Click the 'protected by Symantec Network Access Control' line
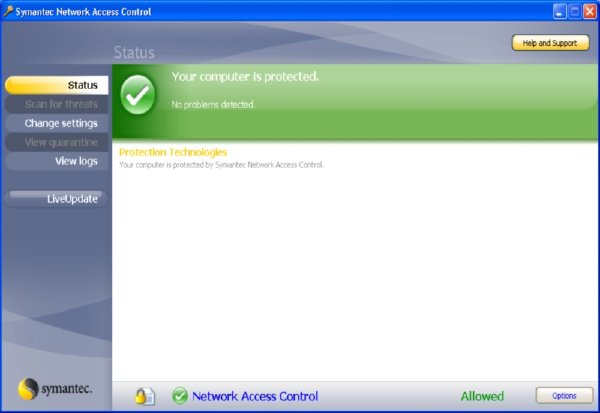This screenshot has width=600, height=413. [x=221, y=165]
